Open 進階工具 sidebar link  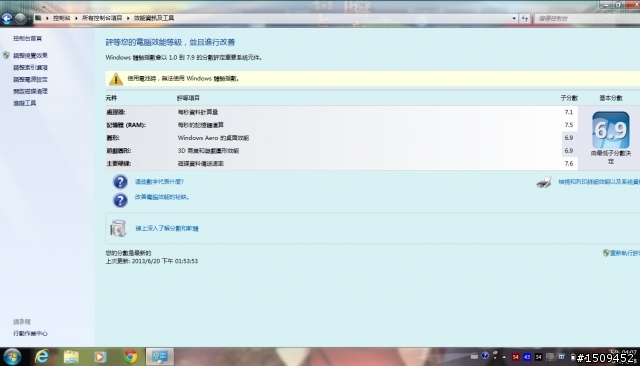point(24,103)
